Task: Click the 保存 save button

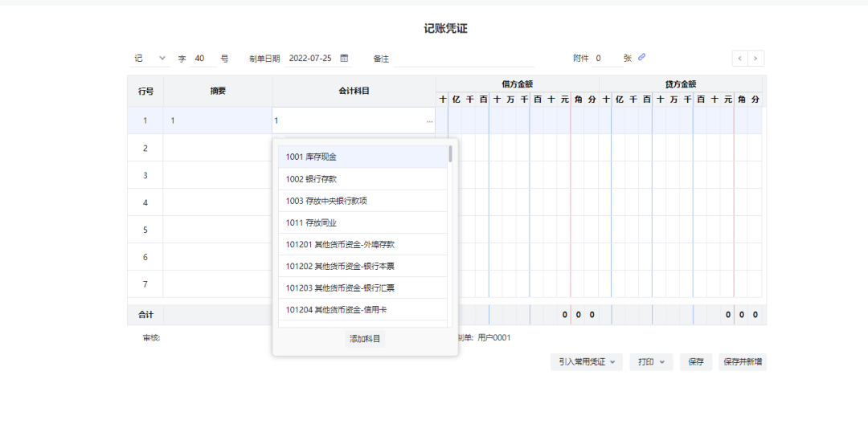Action: (696, 362)
